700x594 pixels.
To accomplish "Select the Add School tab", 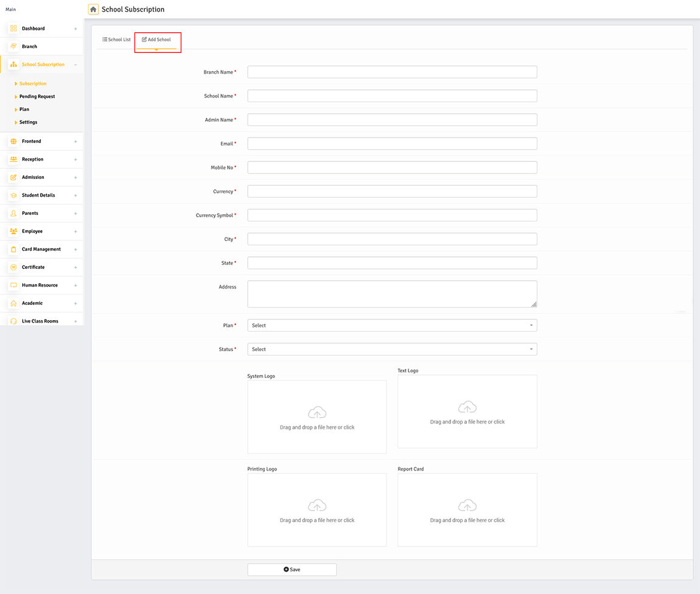I will click(x=156, y=39).
